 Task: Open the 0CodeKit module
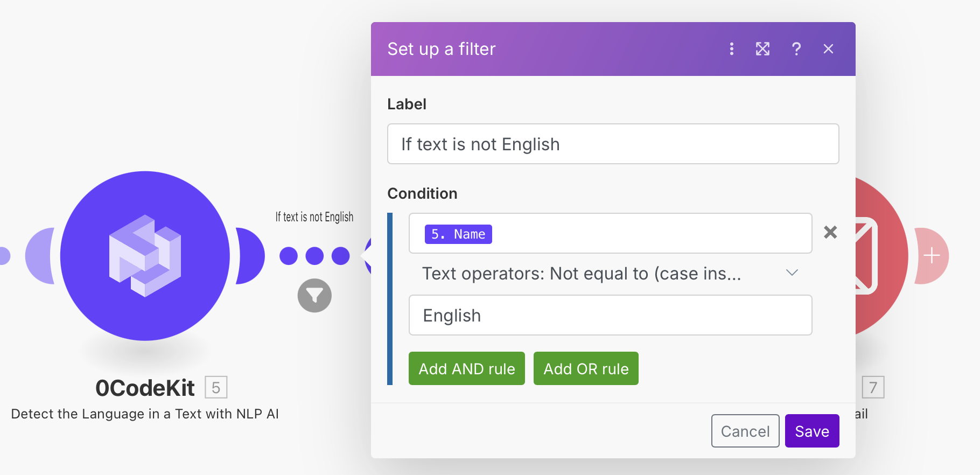[145, 255]
